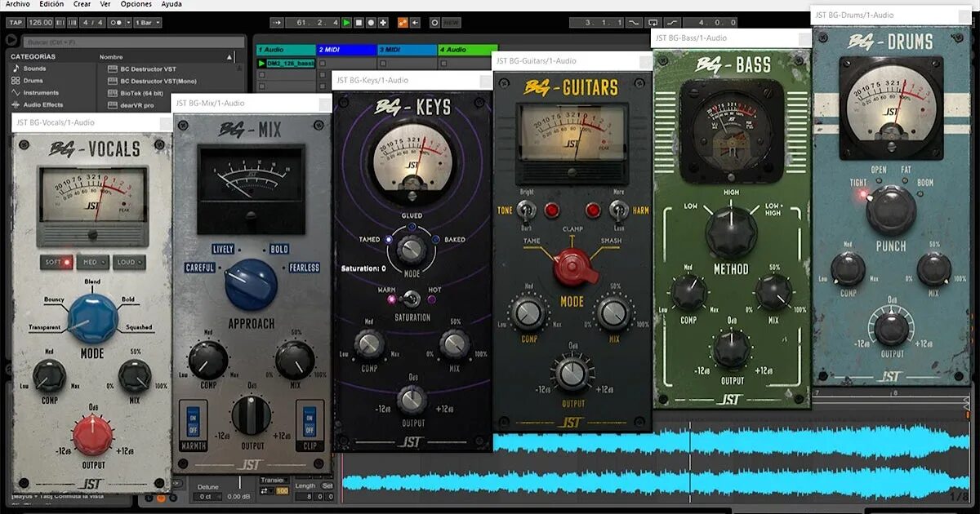This screenshot has width=980, height=514.
Task: Click the Set button next to Length
Action: click(327, 486)
